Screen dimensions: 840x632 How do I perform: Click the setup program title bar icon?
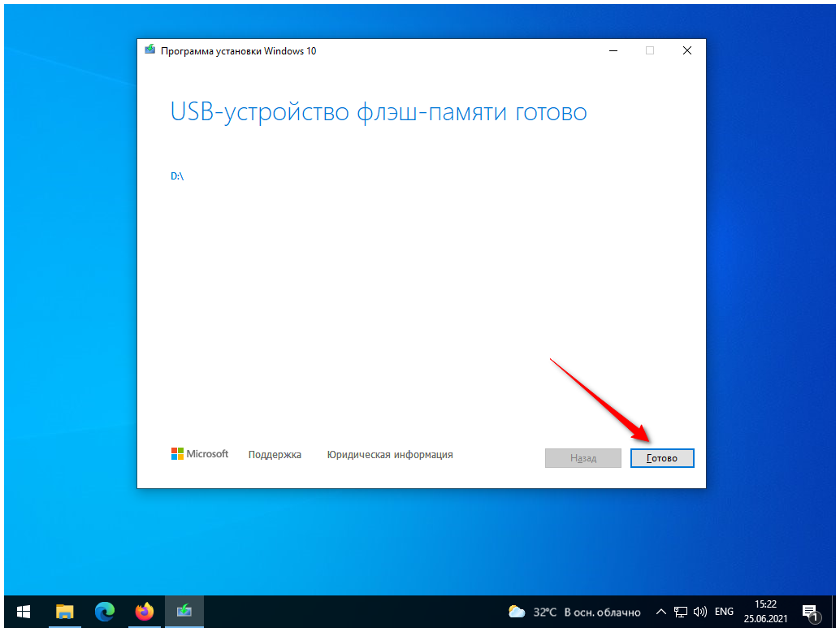tap(150, 50)
